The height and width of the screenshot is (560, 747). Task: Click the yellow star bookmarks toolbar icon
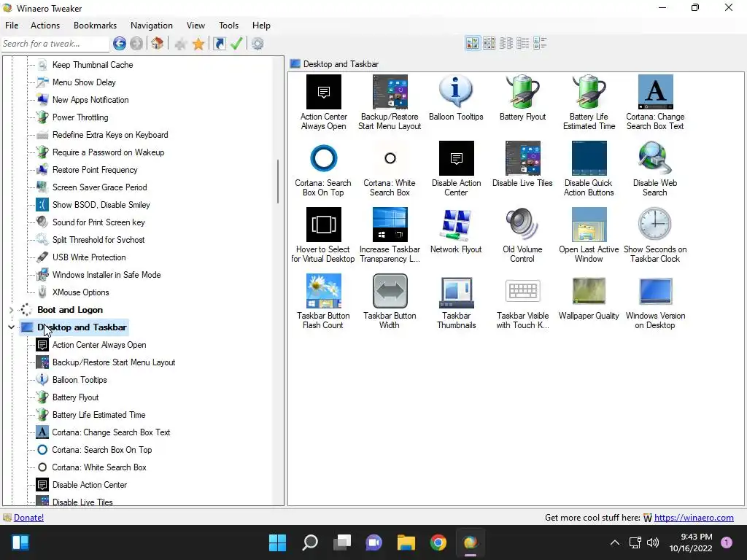(198, 44)
